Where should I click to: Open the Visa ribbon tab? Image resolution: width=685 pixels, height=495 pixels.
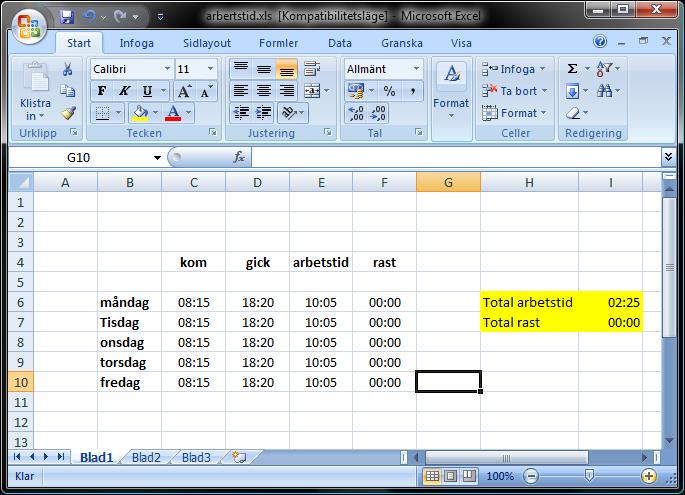pyautogui.click(x=461, y=43)
